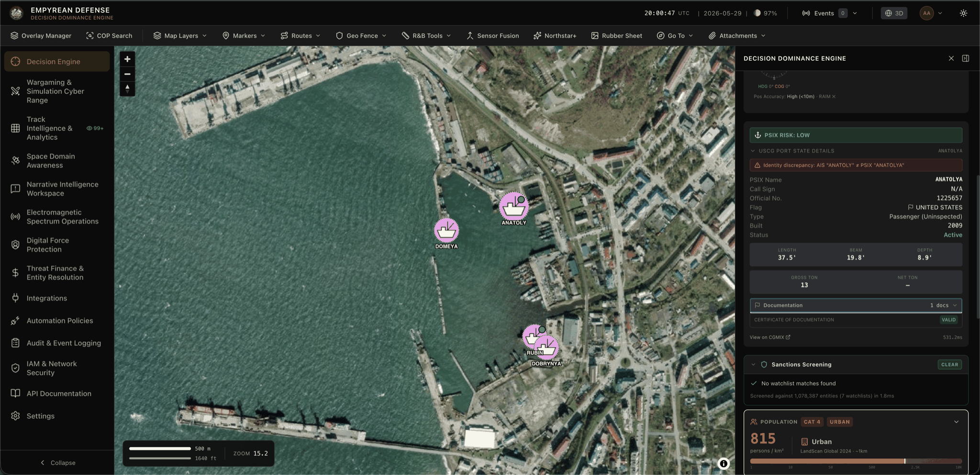This screenshot has width=980, height=475.
Task: Open the Northstar+ tool
Action: (555, 36)
